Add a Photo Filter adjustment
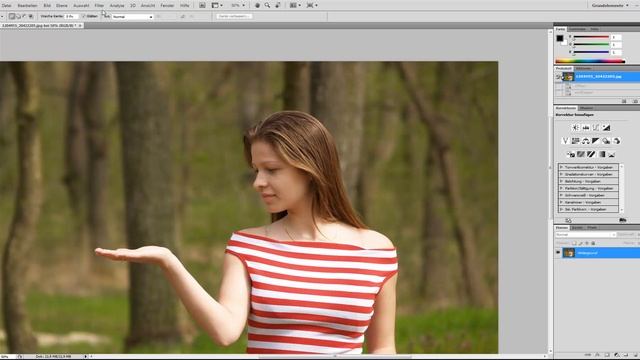 [x=606, y=141]
